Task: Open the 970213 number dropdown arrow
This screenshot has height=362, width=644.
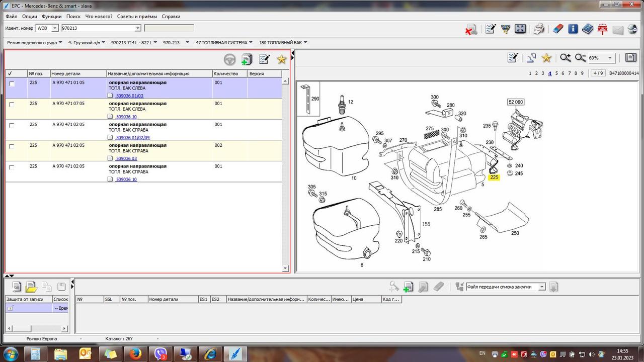Action: pyautogui.click(x=137, y=28)
